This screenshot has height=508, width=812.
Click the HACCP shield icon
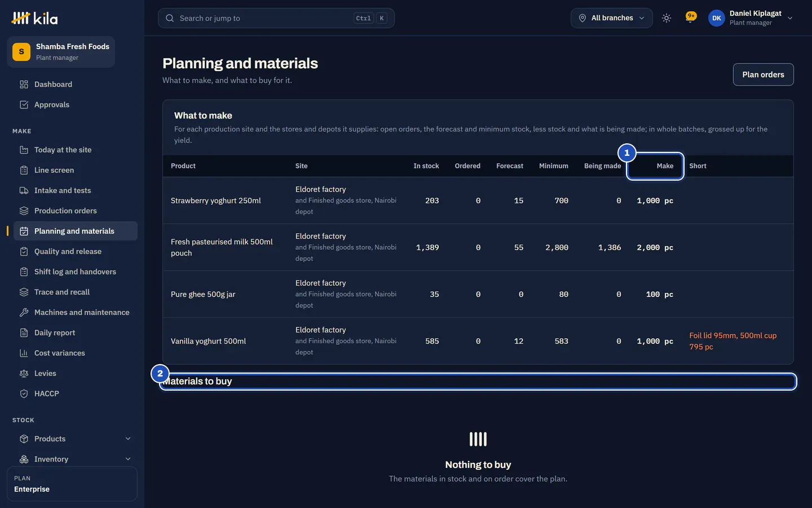click(x=24, y=394)
